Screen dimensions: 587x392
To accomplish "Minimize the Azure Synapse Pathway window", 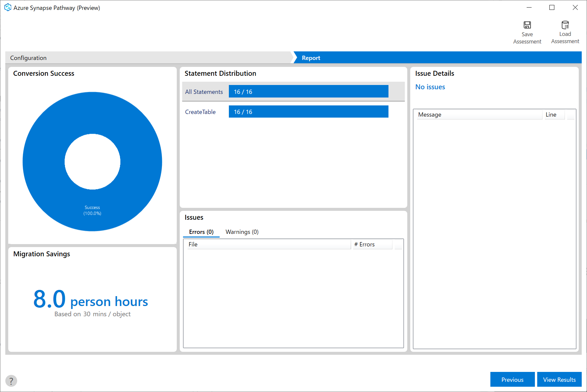I will tap(529, 8).
